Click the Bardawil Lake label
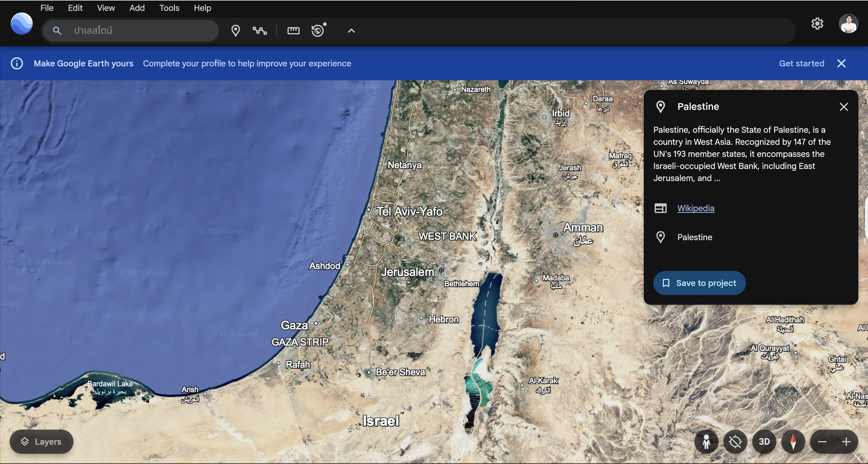Image resolution: width=868 pixels, height=464 pixels. tap(110, 384)
